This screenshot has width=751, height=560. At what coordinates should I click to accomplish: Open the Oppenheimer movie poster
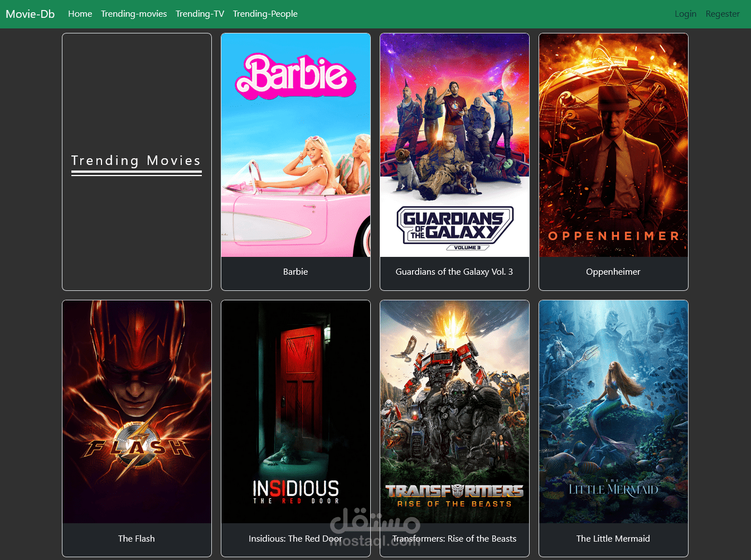coord(613,145)
